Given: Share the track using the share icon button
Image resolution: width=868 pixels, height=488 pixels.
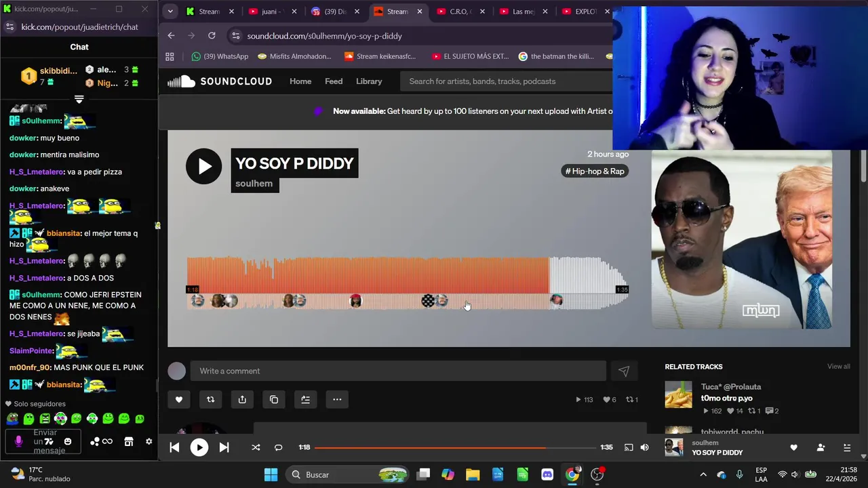Looking at the screenshot, I should [242, 399].
